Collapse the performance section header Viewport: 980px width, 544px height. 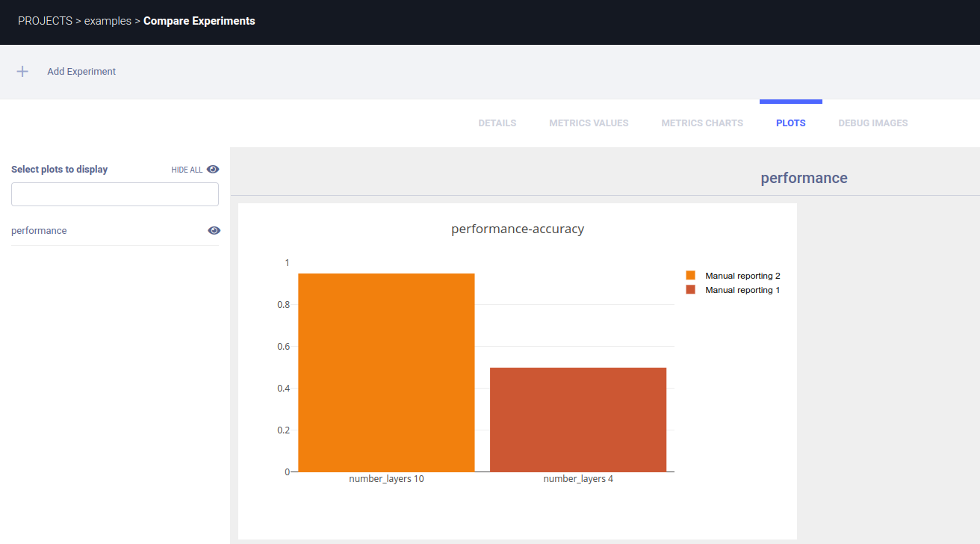(804, 179)
